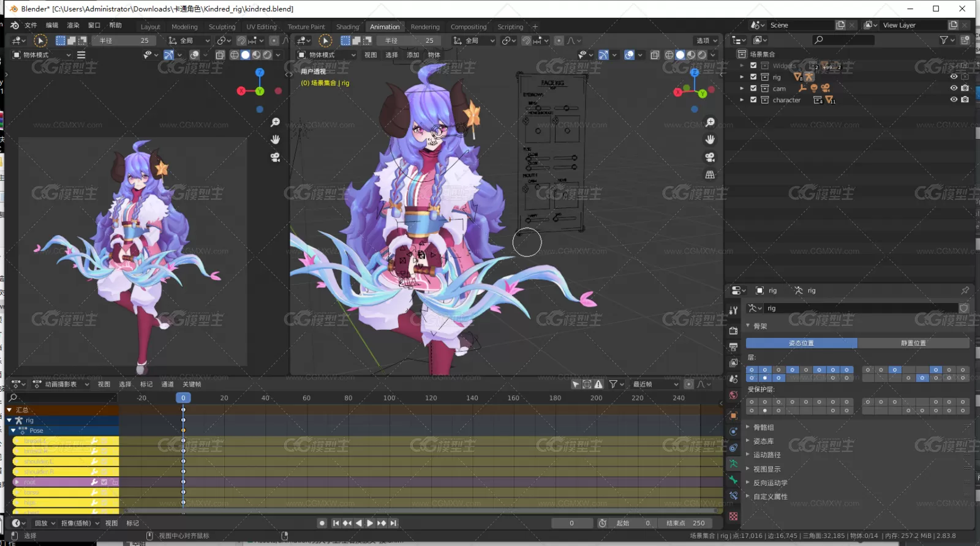
Task: Open the View Layer properties icon
Action: (x=733, y=363)
